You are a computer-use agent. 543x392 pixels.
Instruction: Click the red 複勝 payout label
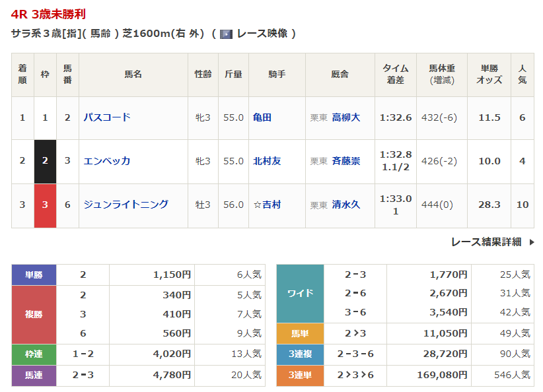[x=34, y=314]
